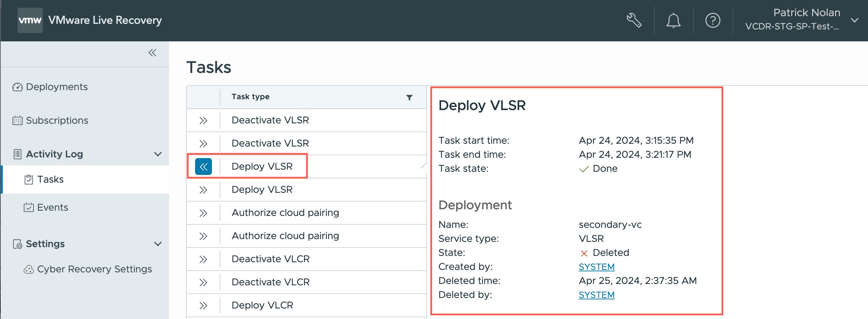Expand the second Deploy VLSR row
This screenshot has height=319, width=868.
pos(203,190)
